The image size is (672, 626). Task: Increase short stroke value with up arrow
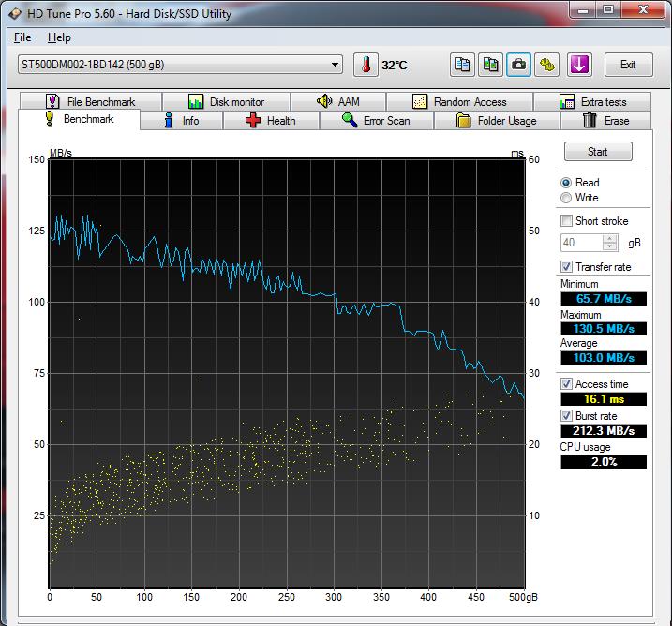(x=610, y=238)
